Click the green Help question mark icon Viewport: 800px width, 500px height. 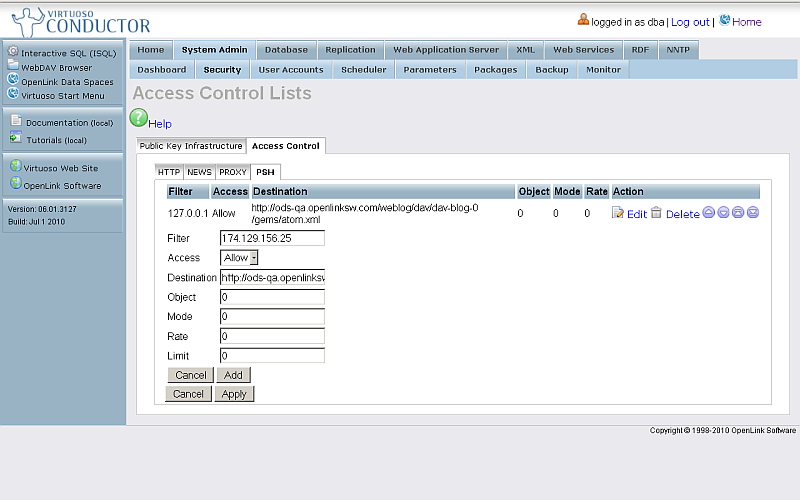(x=138, y=117)
